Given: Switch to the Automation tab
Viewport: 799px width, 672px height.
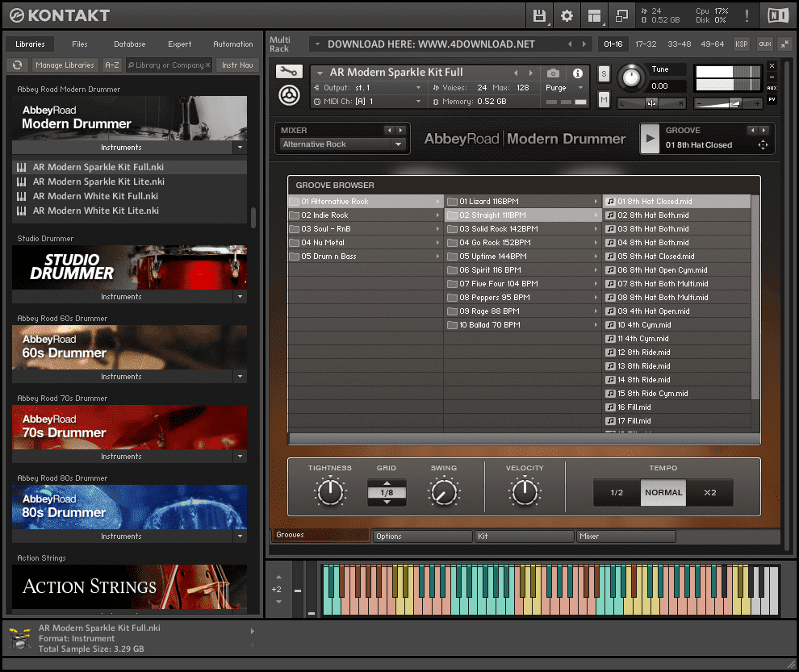Looking at the screenshot, I should pyautogui.click(x=233, y=44).
